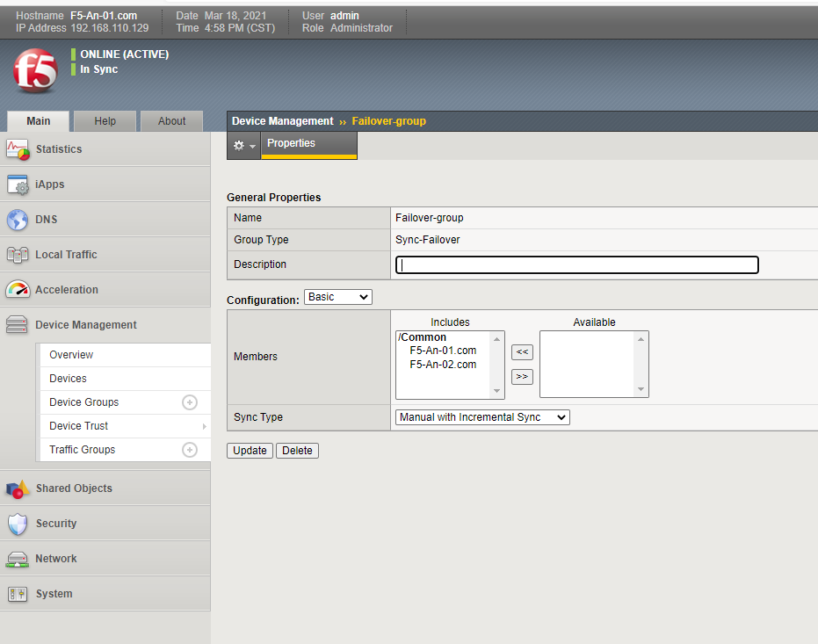Click the Acceleration gauge icon
818x644 pixels.
(18, 290)
